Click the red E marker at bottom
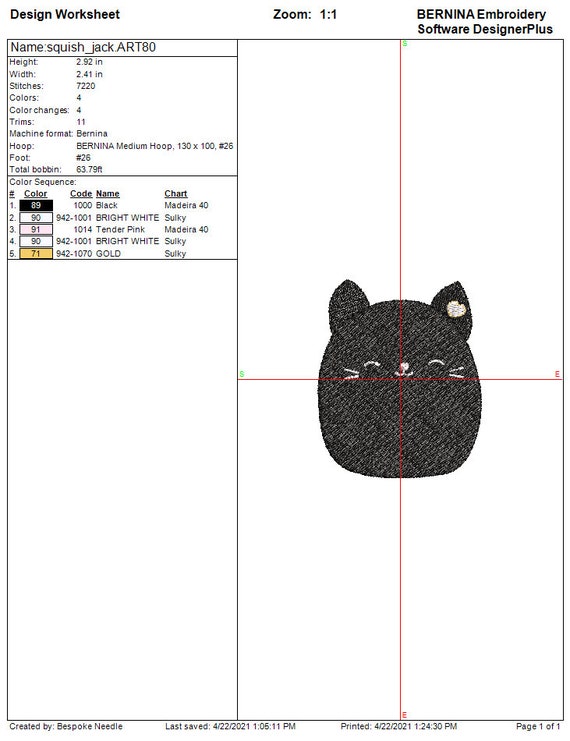This screenshot has width=570, height=741. (405, 715)
